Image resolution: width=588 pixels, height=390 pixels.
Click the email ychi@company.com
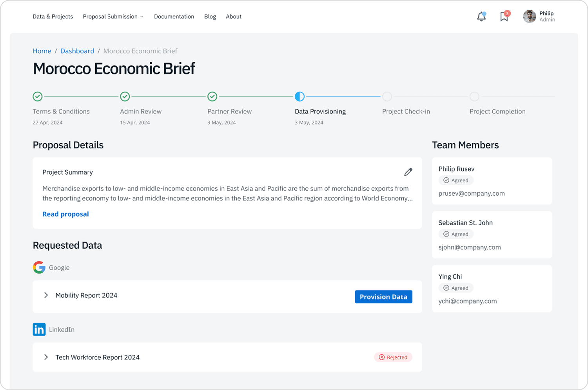[468, 301]
